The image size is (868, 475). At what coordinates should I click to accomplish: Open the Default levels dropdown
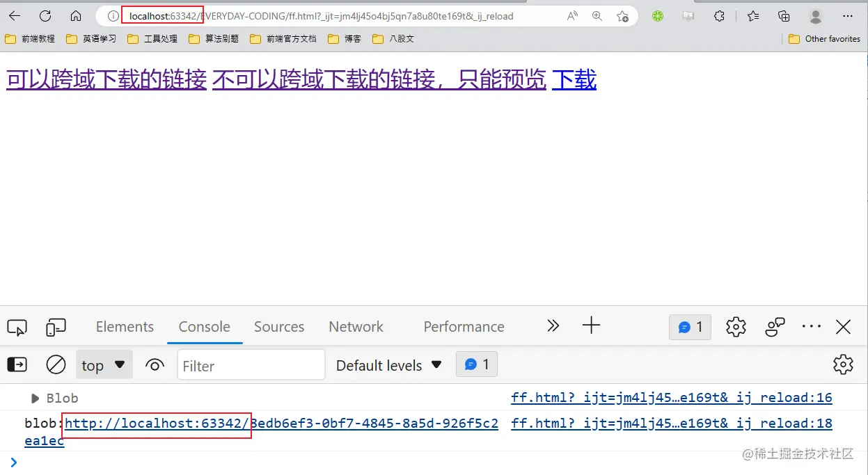(x=388, y=364)
